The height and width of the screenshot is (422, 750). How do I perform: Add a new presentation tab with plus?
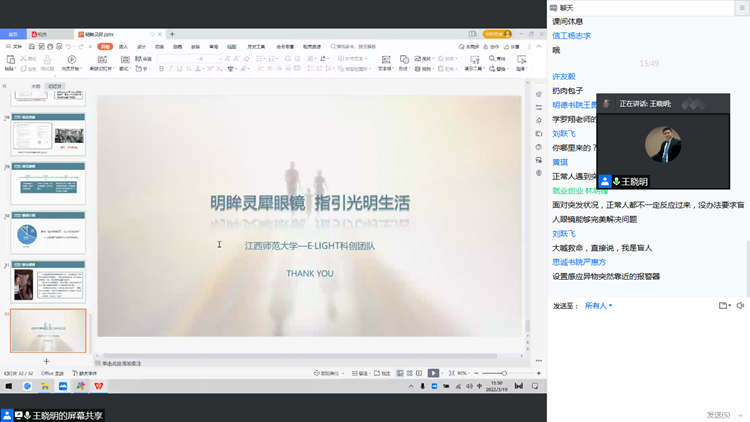172,34
